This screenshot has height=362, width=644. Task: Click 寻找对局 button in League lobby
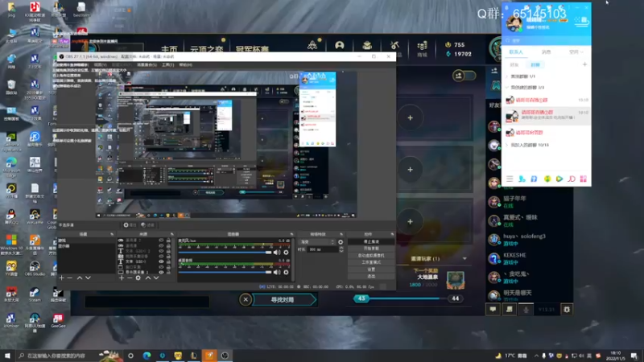click(x=283, y=299)
